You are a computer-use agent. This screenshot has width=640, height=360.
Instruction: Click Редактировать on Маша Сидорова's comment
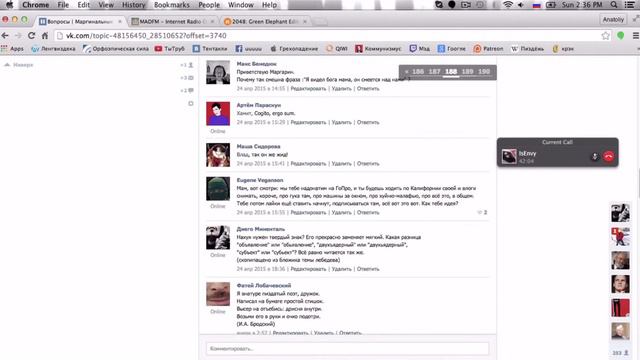(x=308, y=164)
